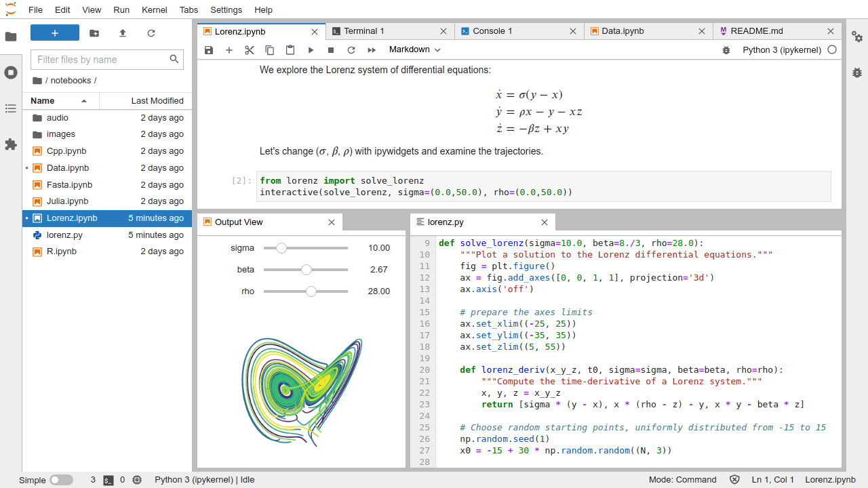This screenshot has width=868, height=488.
Task: Create a new launcher with blue plus button
Action: [x=54, y=32]
